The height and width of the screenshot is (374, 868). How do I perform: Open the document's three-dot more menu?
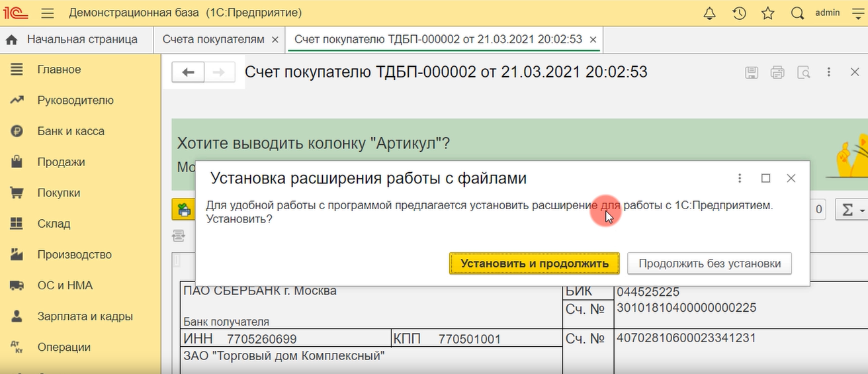click(829, 72)
